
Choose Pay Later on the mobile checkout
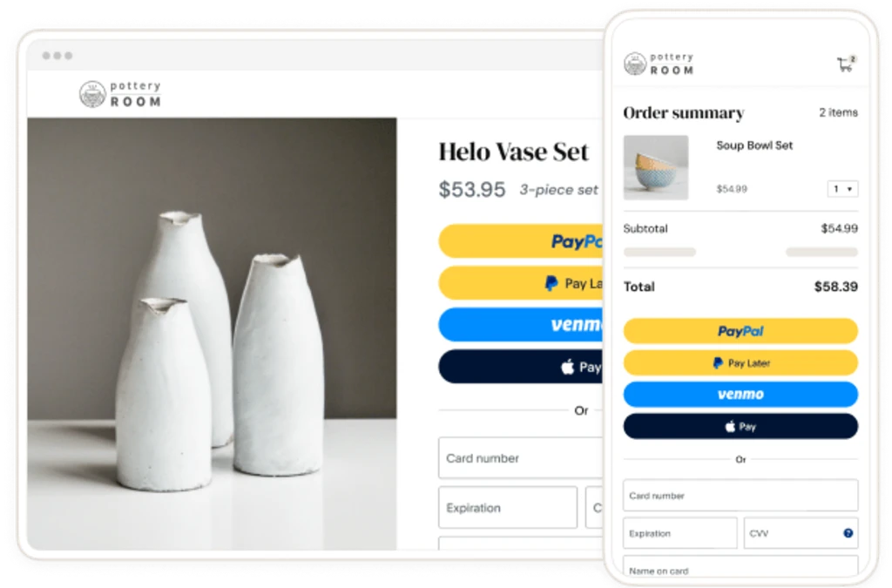tap(740, 362)
